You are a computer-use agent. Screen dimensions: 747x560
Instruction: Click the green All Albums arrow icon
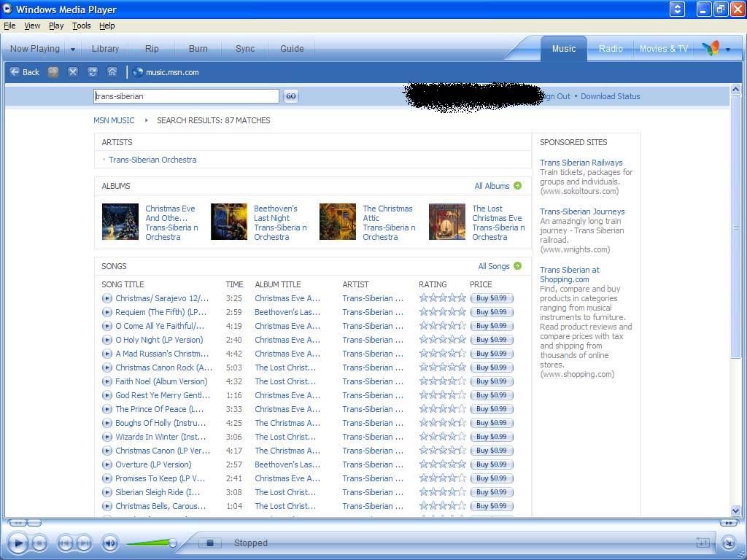[517, 186]
